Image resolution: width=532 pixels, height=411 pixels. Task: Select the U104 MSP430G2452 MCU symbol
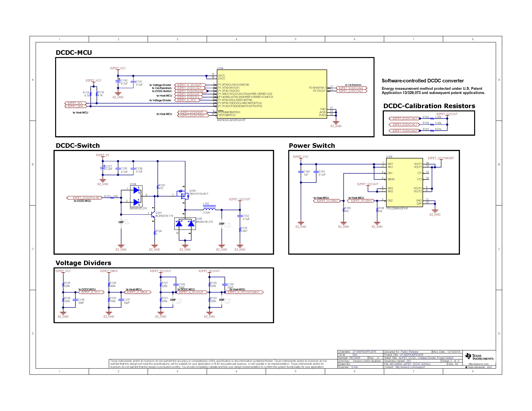pyautogui.click(x=272, y=94)
